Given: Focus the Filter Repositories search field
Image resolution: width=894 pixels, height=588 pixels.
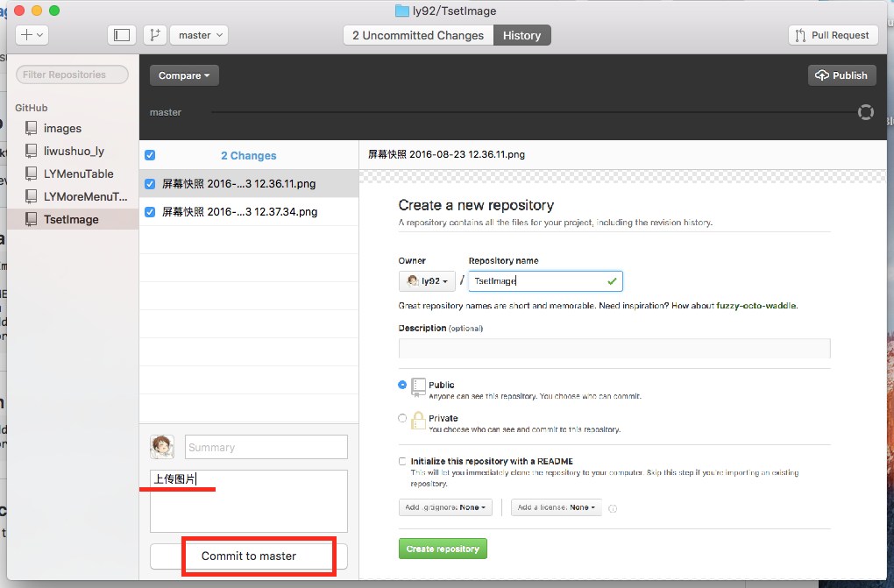Looking at the screenshot, I should [72, 74].
